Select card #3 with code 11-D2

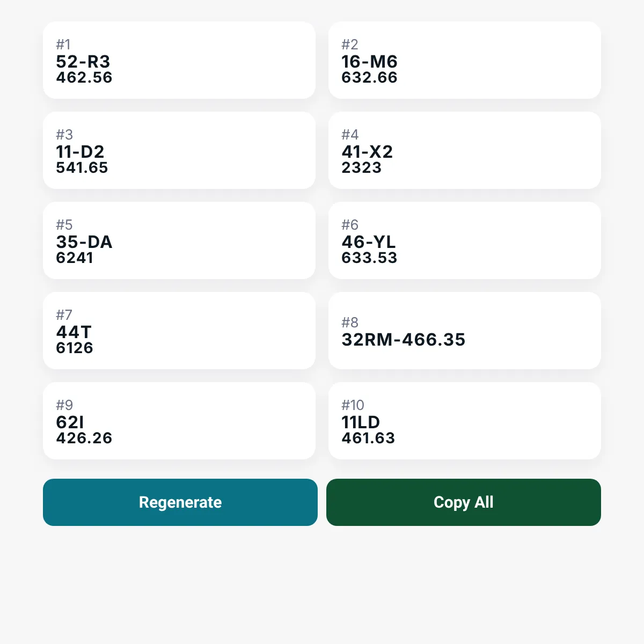(x=179, y=150)
